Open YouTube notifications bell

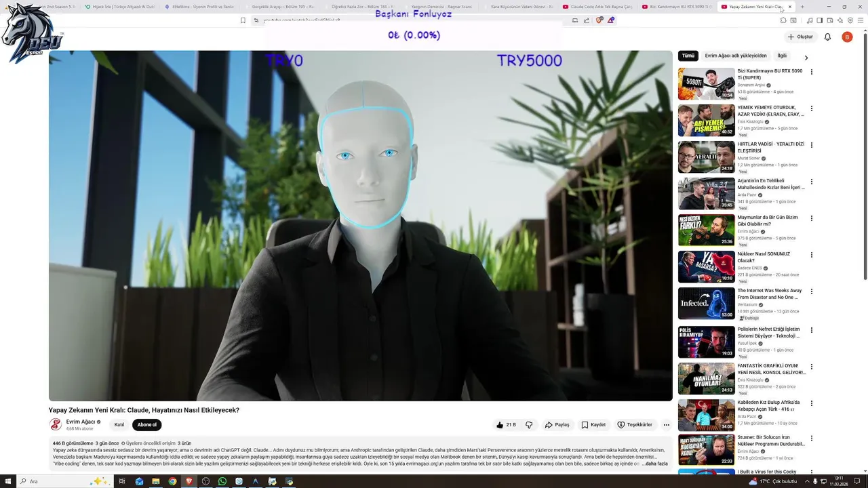coord(827,37)
